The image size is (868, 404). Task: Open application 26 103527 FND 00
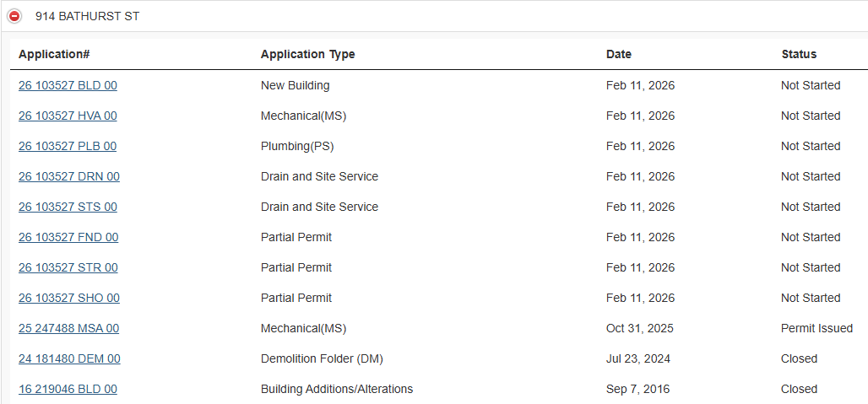tap(68, 237)
